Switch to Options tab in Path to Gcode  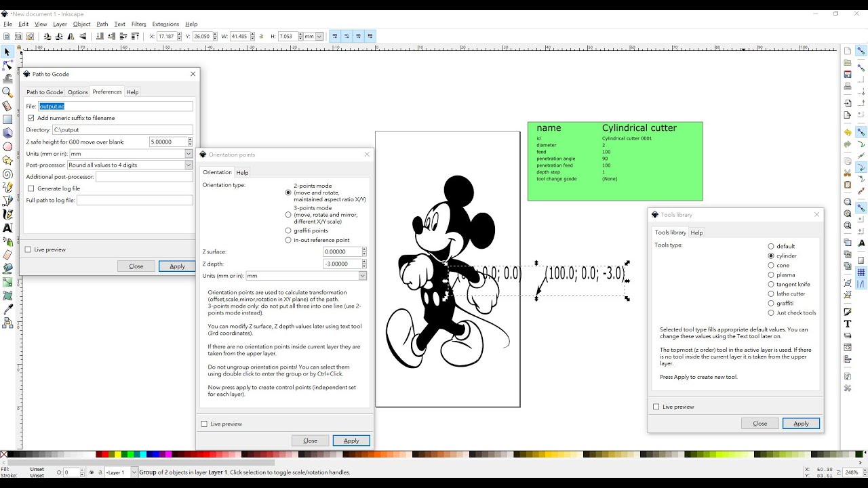coord(77,92)
